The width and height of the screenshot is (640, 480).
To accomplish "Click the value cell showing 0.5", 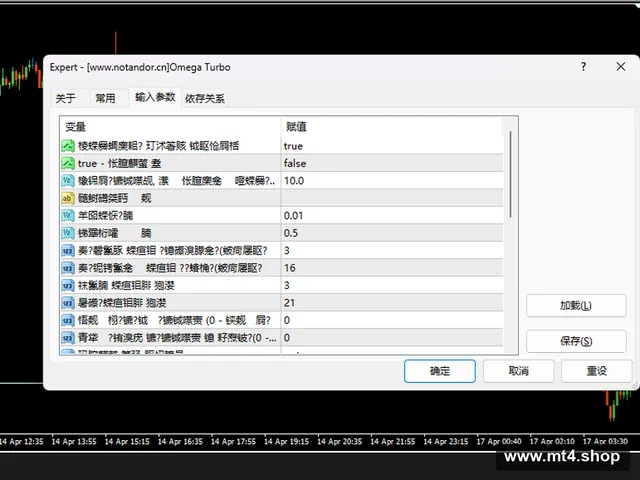I will pyautogui.click(x=392, y=233).
